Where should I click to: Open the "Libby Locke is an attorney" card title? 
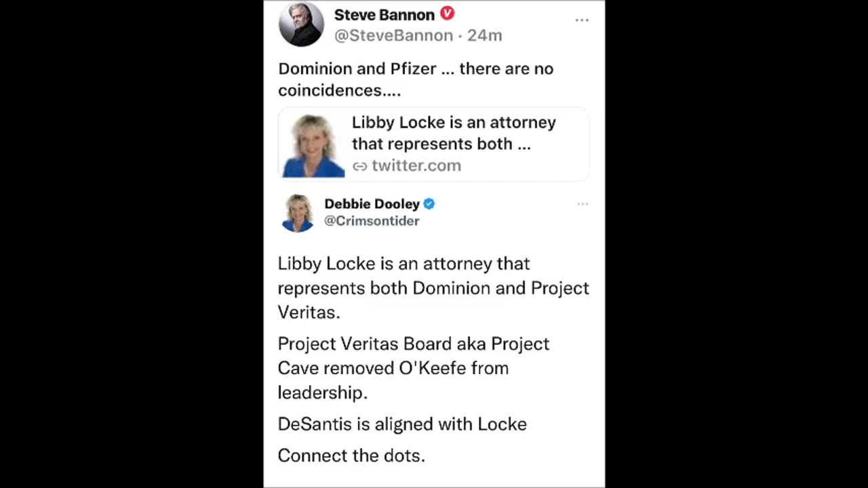click(453, 133)
